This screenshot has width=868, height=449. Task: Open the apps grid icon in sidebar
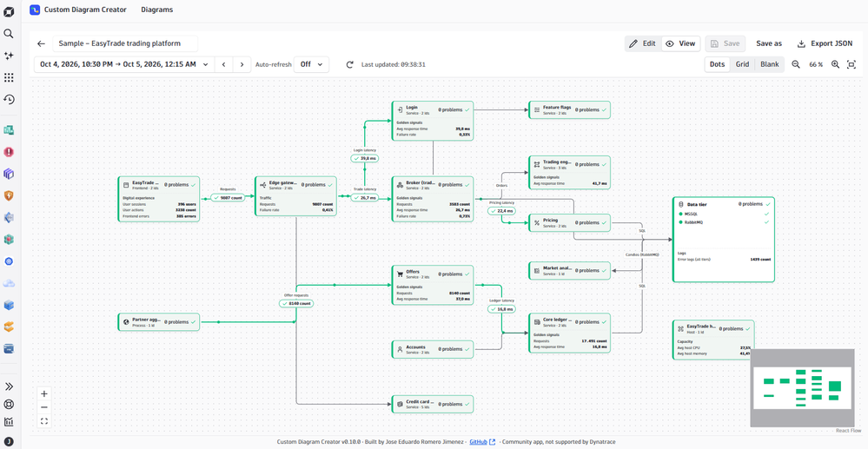click(9, 77)
